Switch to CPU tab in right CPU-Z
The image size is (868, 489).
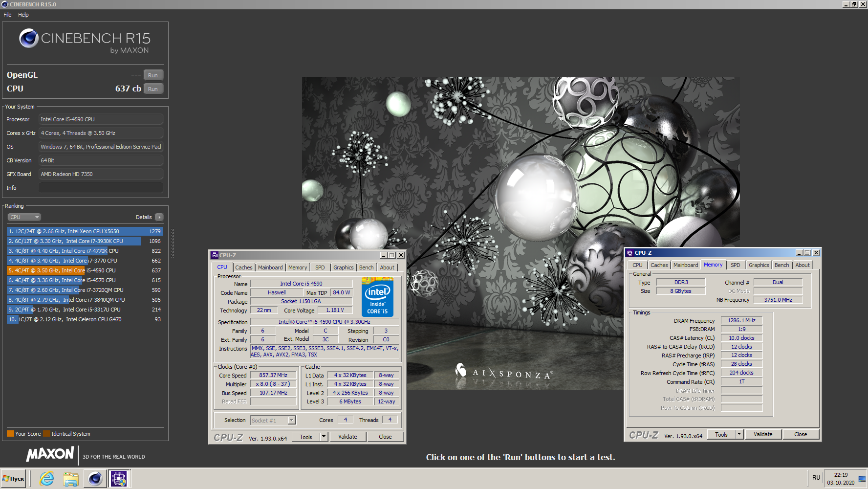(638, 265)
